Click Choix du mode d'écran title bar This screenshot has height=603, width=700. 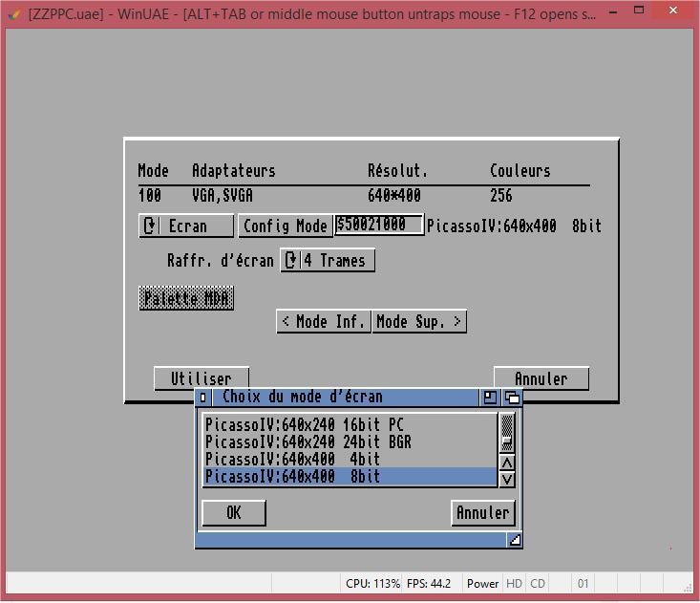tap(346, 398)
